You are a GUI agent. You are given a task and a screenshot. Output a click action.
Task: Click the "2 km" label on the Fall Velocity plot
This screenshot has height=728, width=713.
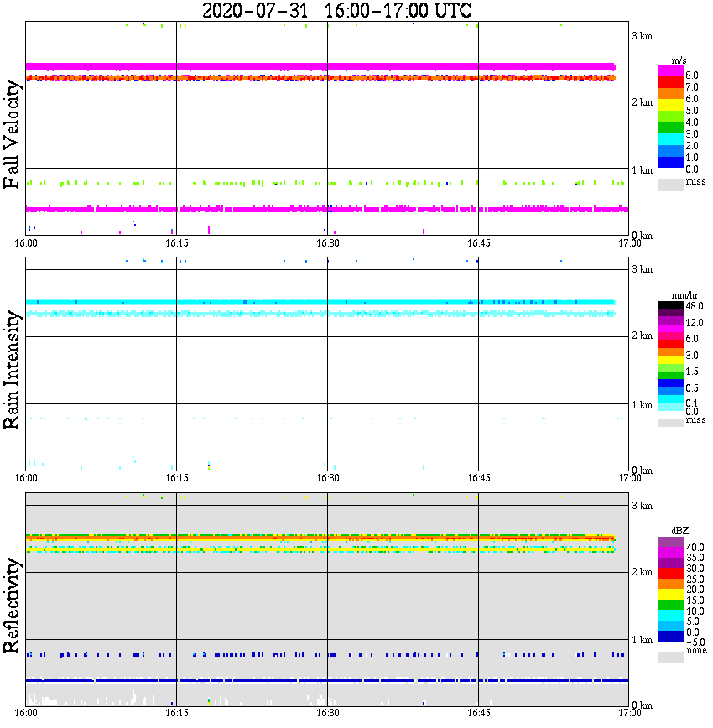click(x=643, y=102)
